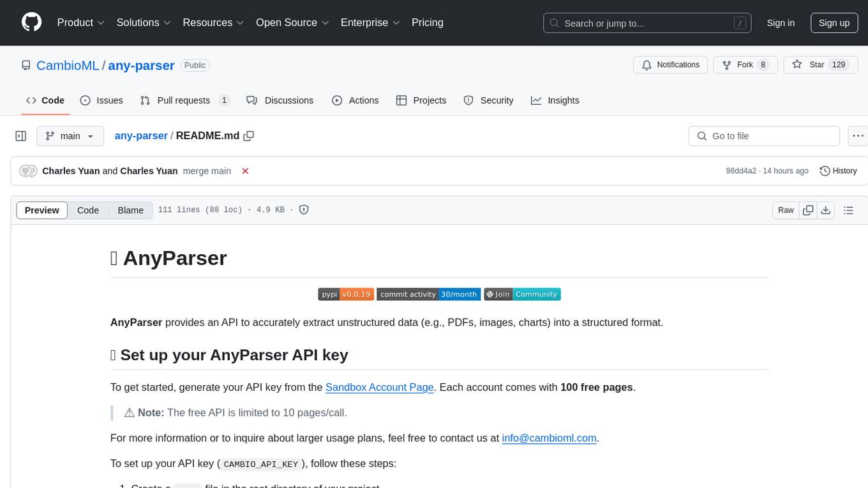
Task: Focus the Go to file search field
Action: click(764, 136)
